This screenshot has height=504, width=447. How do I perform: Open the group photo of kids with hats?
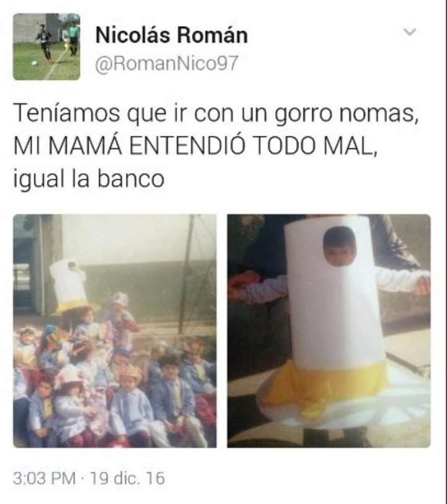click(x=115, y=331)
